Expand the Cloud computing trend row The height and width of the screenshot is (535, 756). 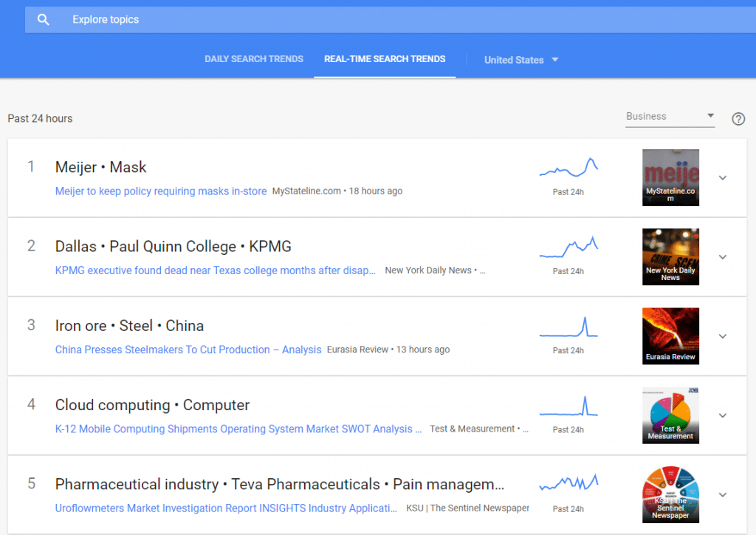723,415
